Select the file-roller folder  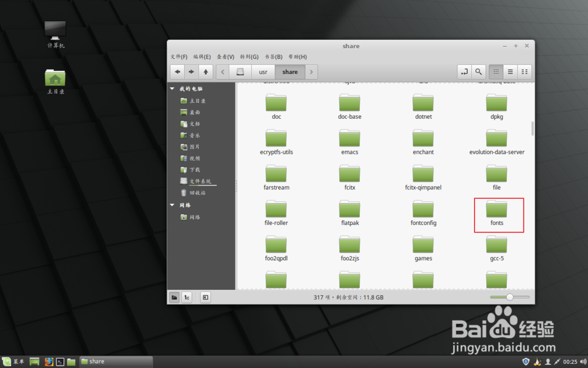tap(276, 213)
